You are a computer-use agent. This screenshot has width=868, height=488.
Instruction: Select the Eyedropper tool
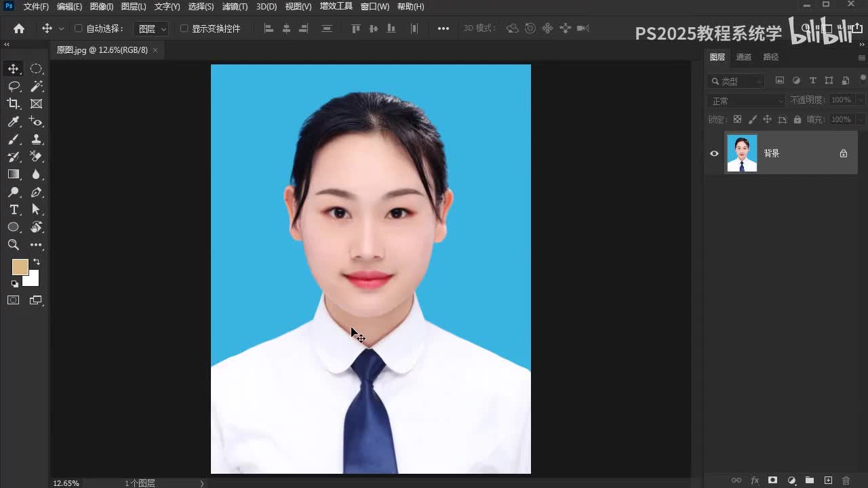coord(14,121)
